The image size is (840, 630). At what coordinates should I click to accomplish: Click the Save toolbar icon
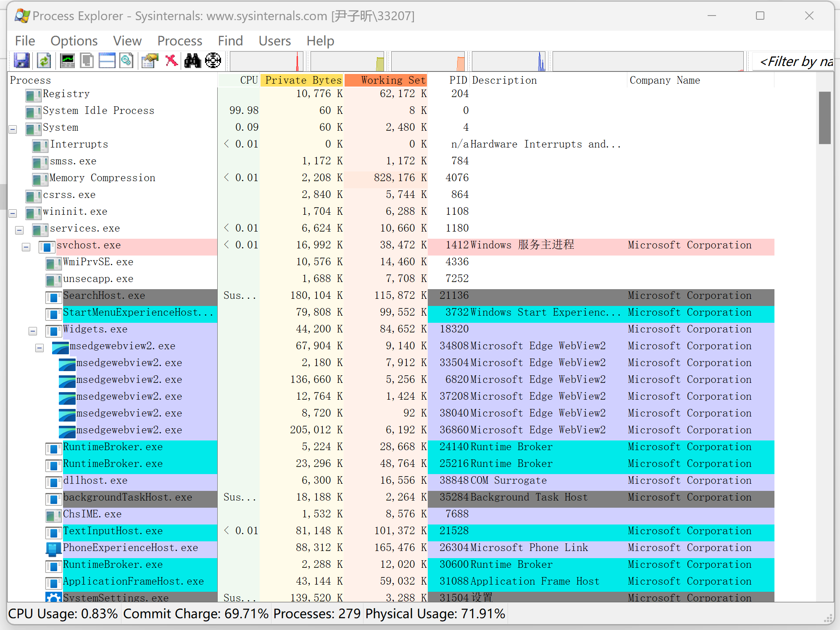pos(22,61)
